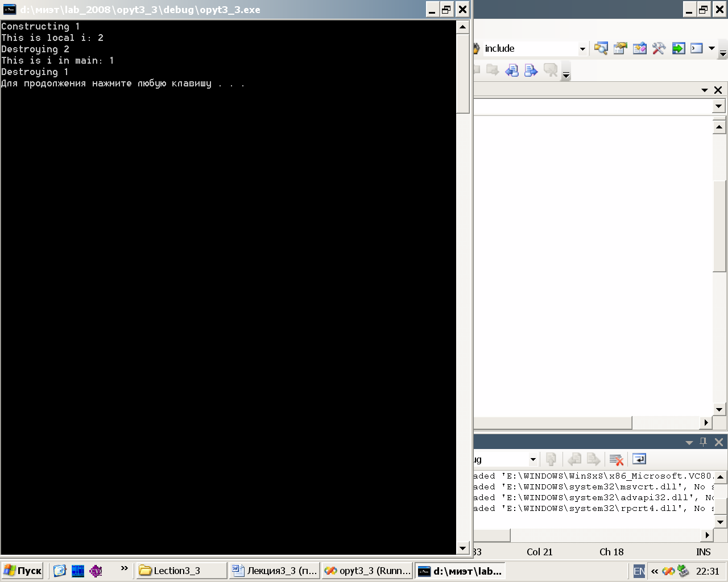Click the 'This is local i: 2' console line
The height and width of the screenshot is (582, 728).
click(52, 38)
